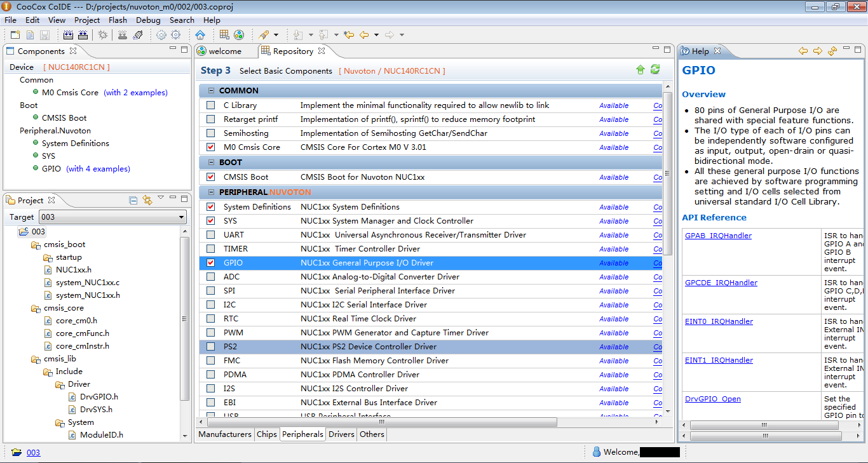Open the Project panel view menu triangle
This screenshot has height=463, width=868.
161,198
